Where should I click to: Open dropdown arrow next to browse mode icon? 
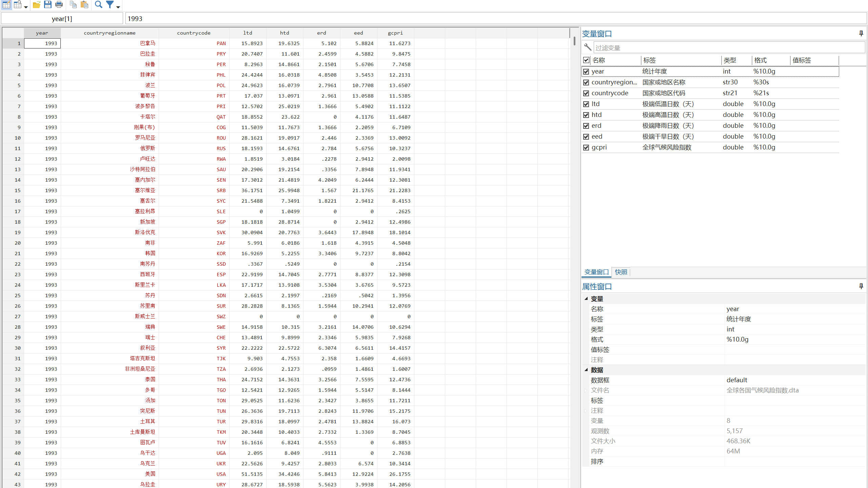tap(26, 7)
